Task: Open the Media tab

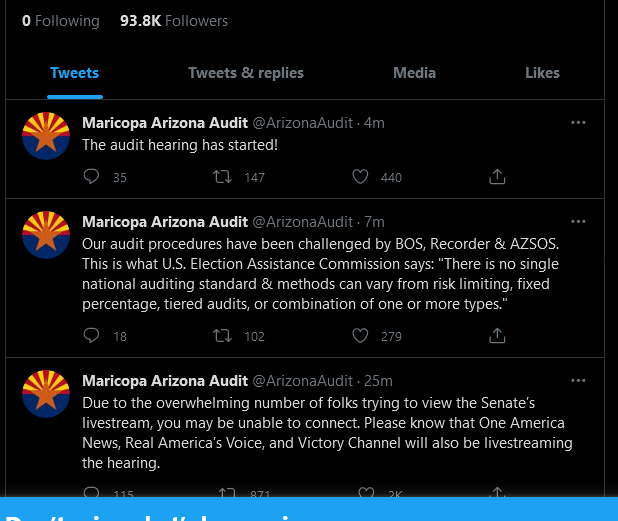Action: (x=414, y=73)
